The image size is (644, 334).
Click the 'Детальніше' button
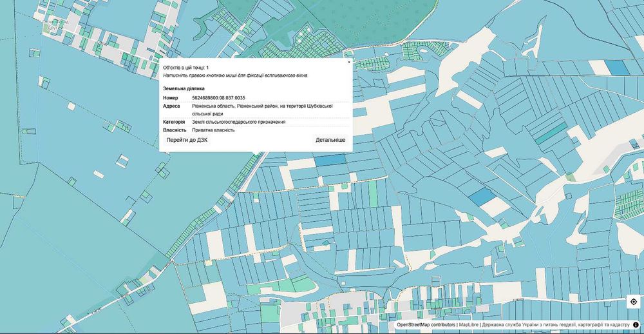tap(330, 141)
